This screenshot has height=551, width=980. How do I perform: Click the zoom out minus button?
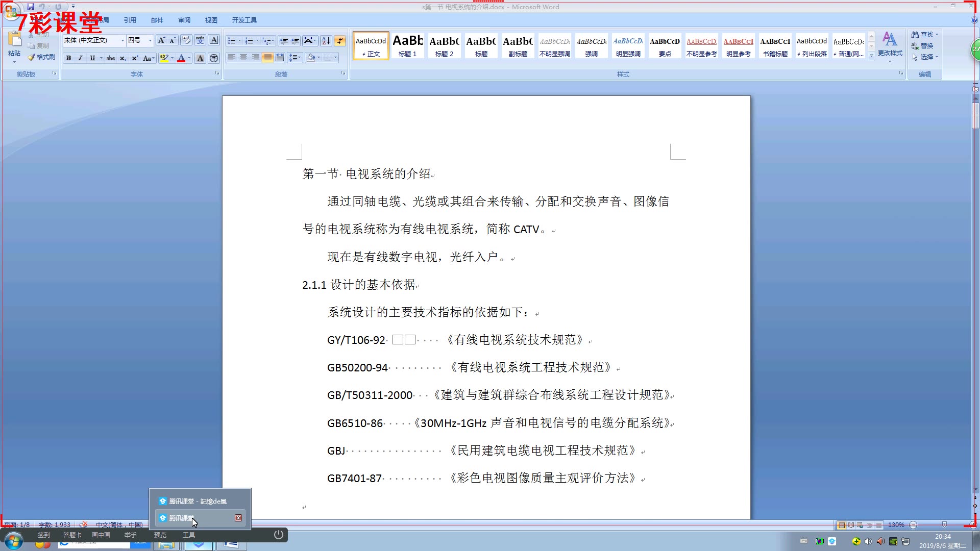click(913, 524)
